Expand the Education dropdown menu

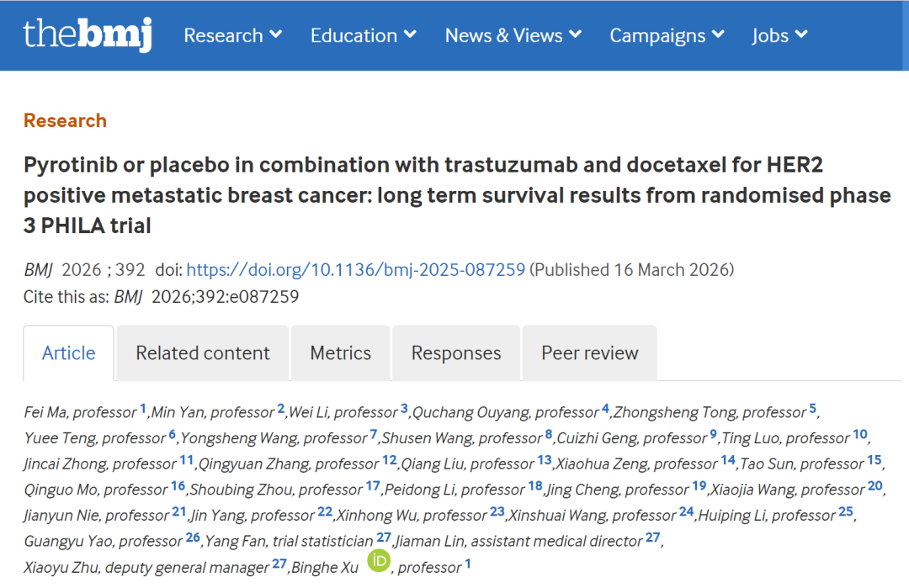363,35
